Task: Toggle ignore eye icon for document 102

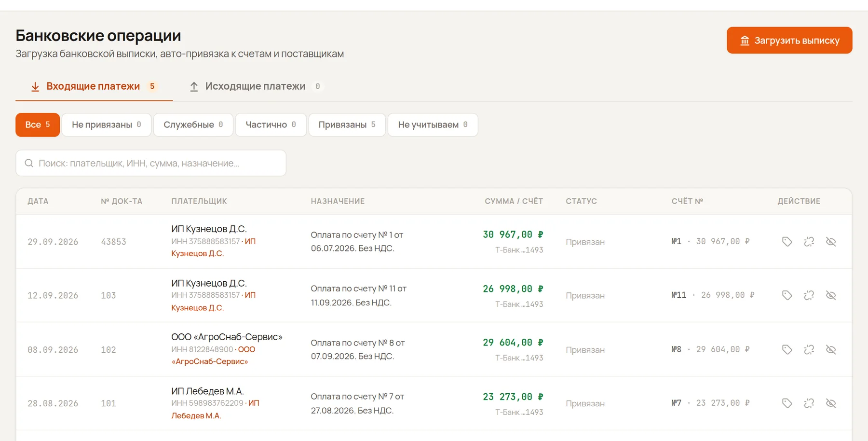Action: click(831, 350)
